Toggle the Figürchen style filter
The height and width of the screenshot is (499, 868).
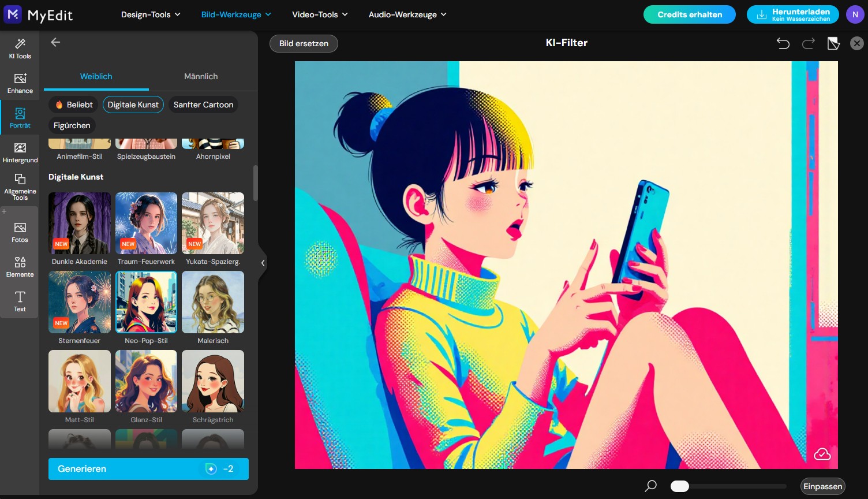72,125
